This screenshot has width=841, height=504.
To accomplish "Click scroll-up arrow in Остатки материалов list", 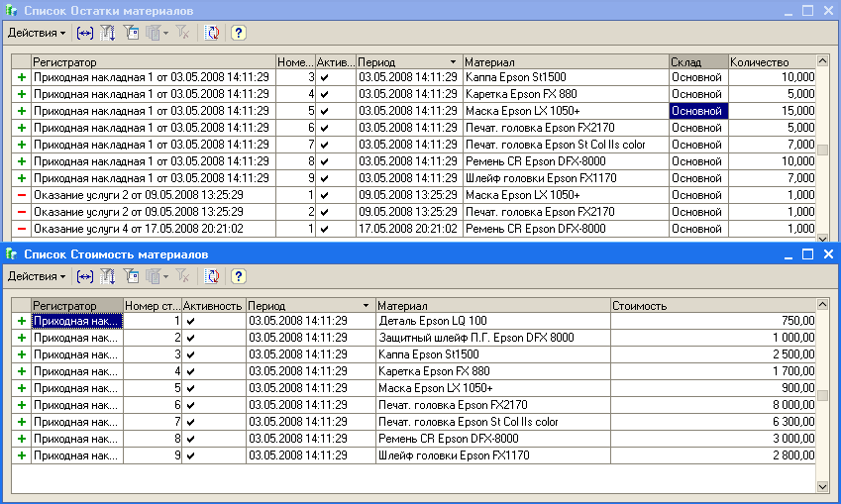I will [823, 60].
